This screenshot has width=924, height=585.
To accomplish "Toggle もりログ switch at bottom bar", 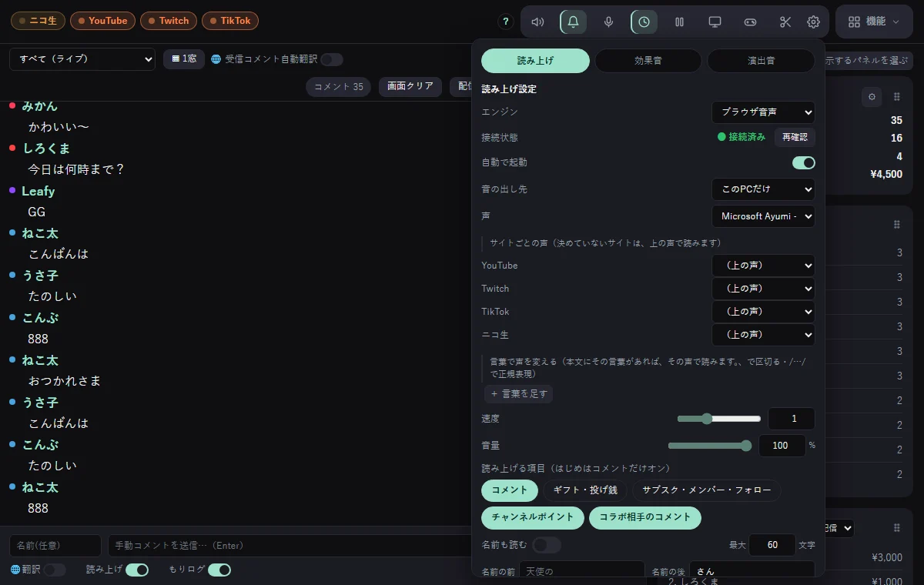I will pos(219,570).
